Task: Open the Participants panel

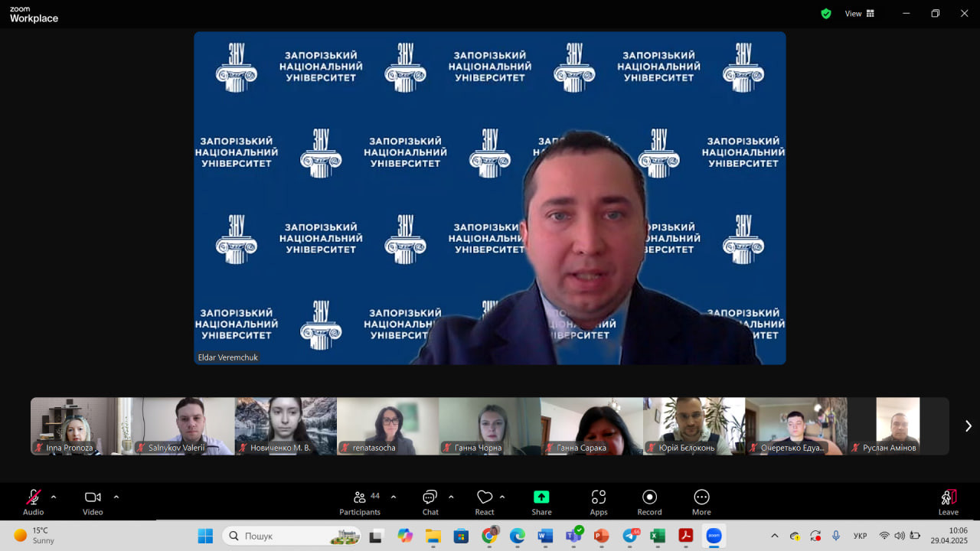Action: (360, 502)
